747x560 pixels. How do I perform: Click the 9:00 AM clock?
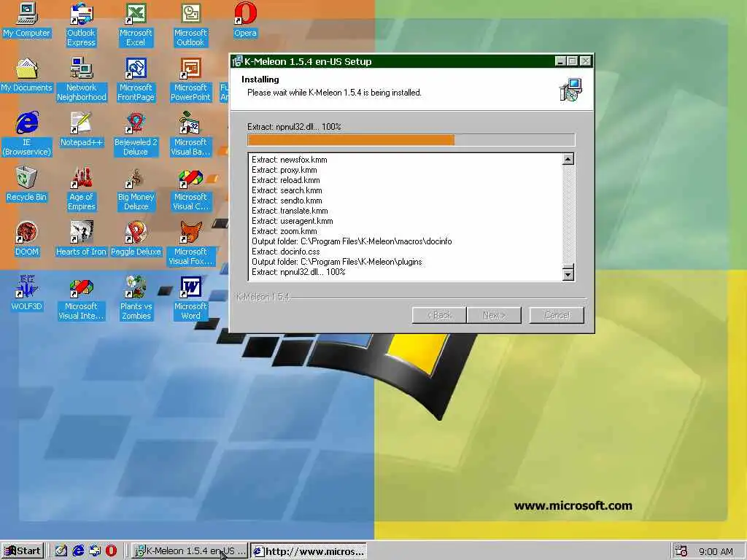pos(716,551)
